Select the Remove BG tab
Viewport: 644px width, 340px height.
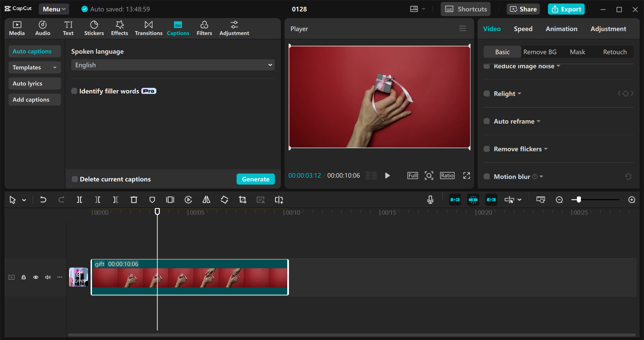540,52
